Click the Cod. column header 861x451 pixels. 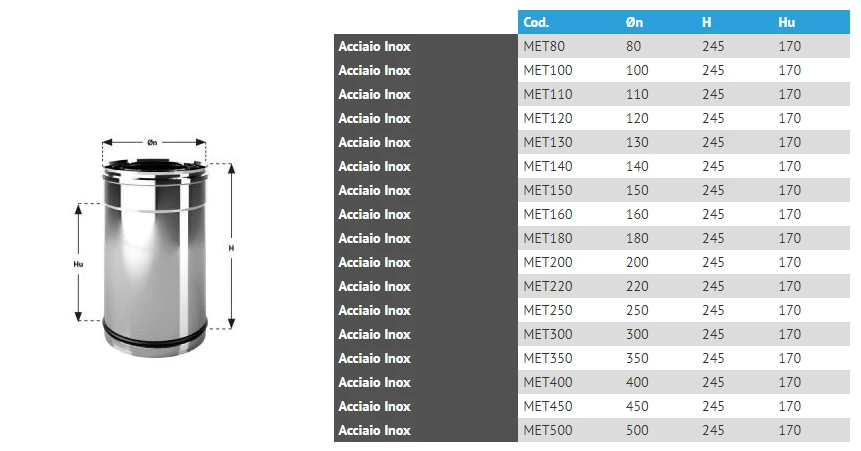537,22
